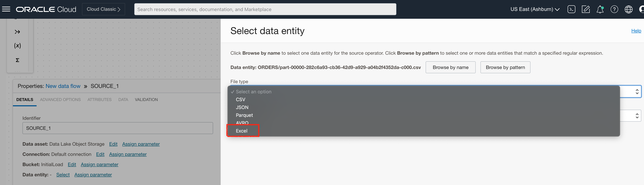This screenshot has width=644, height=185.
Task: Click the edit announcements icon
Action: (586, 9)
